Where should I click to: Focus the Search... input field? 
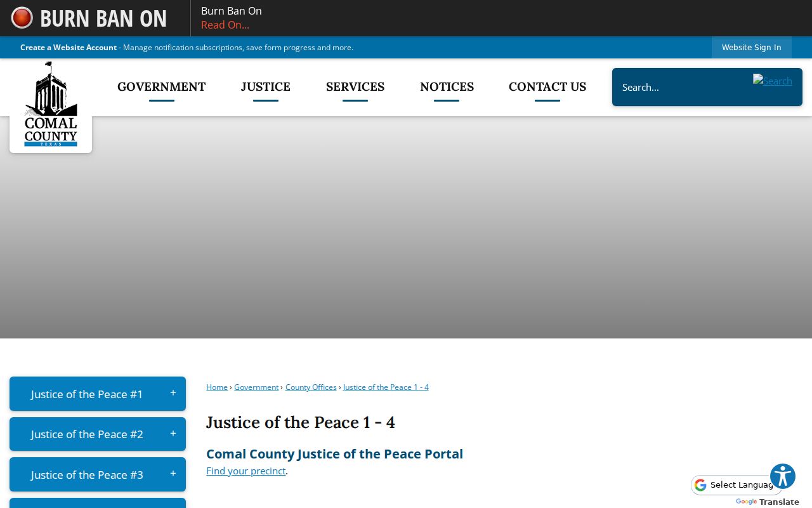[682, 87]
